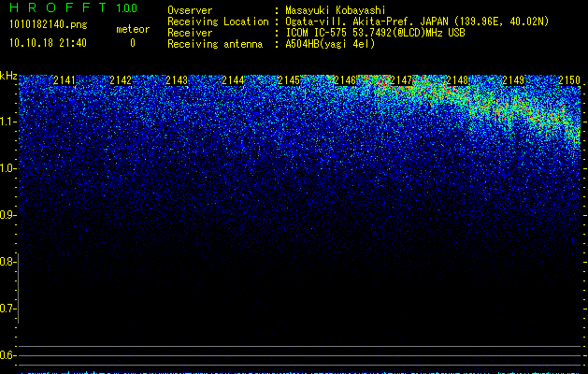Click the Receiver label
The height and width of the screenshot is (374, 588).
190,33
